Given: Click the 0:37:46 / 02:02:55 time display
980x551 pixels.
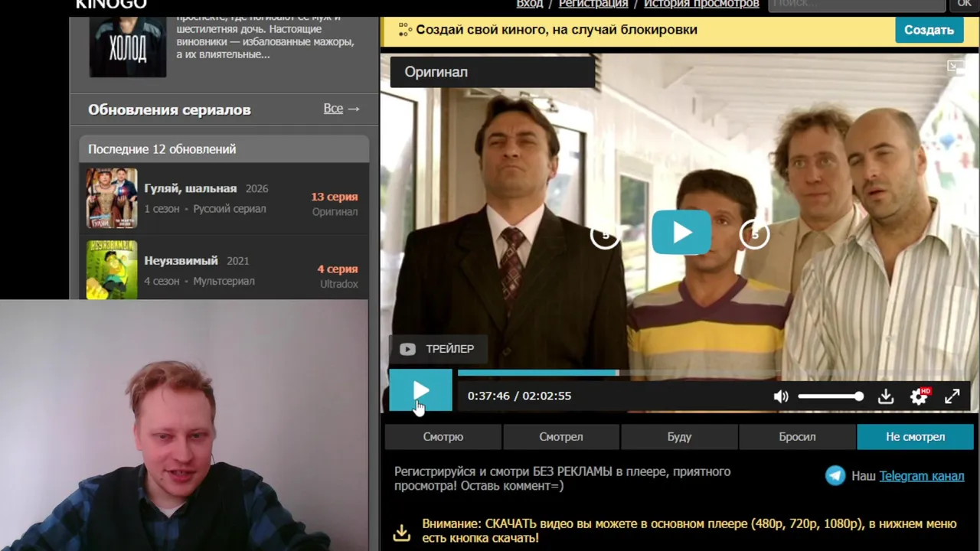Looking at the screenshot, I should [519, 396].
